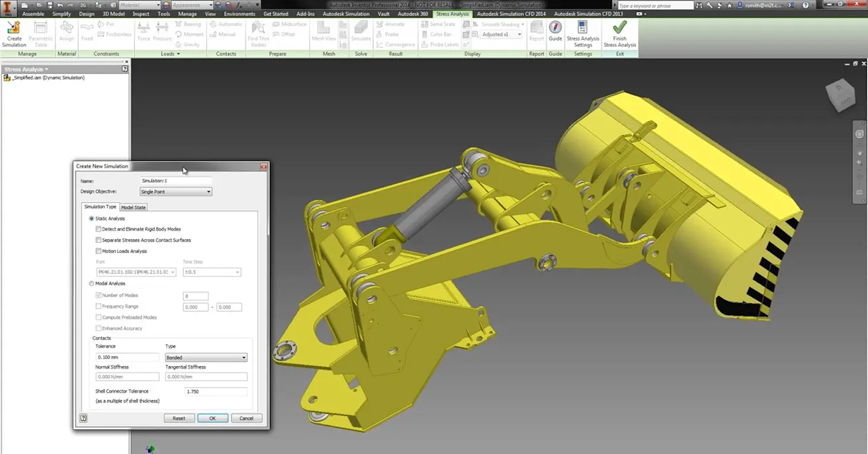Click help icon in dialog bottom-left

(x=83, y=418)
